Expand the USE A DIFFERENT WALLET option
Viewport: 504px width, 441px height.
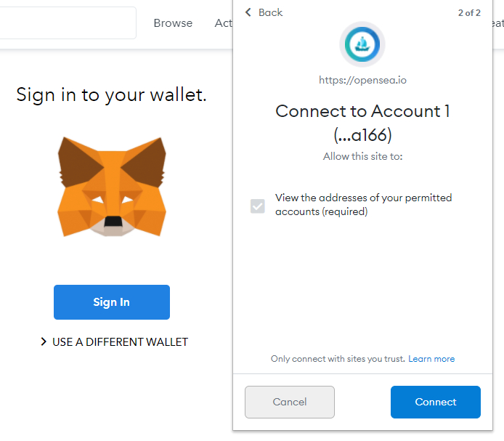tap(114, 341)
